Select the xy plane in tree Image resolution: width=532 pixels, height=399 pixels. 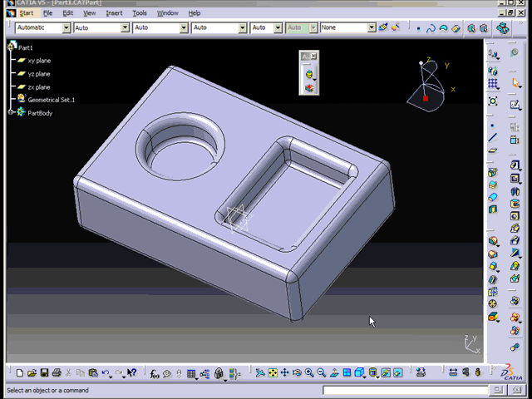[x=38, y=61]
